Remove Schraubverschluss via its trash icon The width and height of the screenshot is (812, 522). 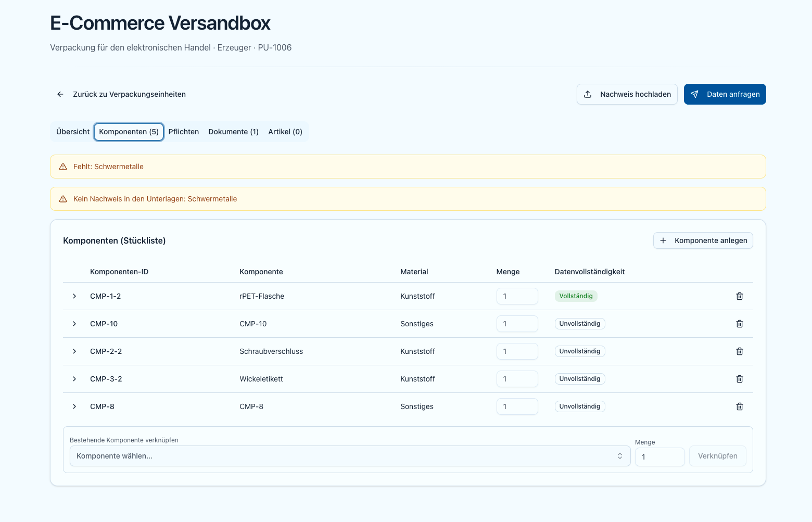739,351
